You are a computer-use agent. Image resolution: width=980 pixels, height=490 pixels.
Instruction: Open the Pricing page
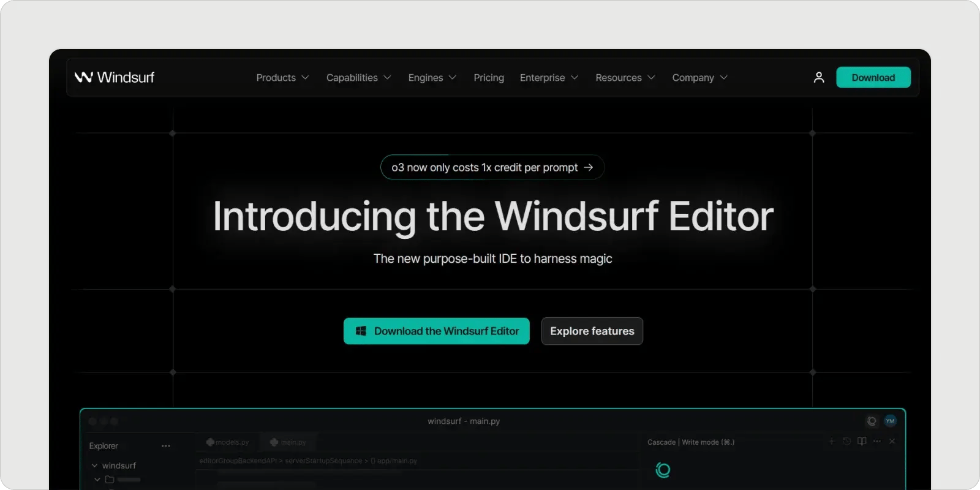(489, 78)
